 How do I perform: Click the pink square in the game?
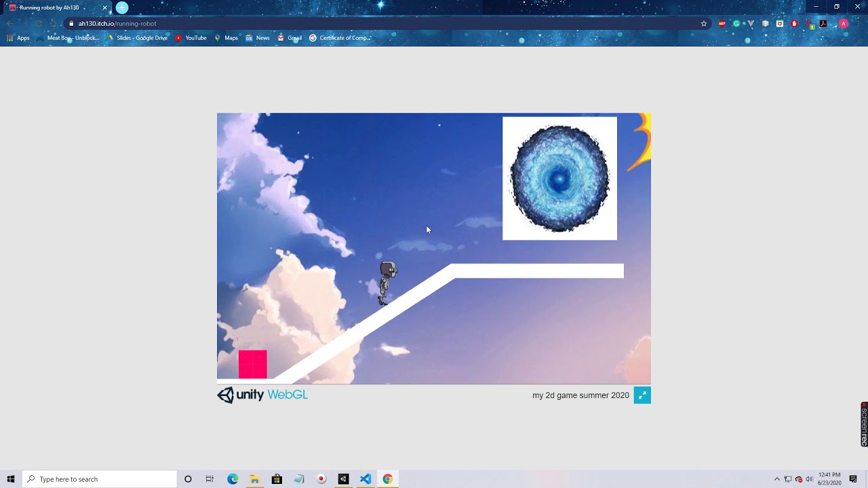coord(253,364)
